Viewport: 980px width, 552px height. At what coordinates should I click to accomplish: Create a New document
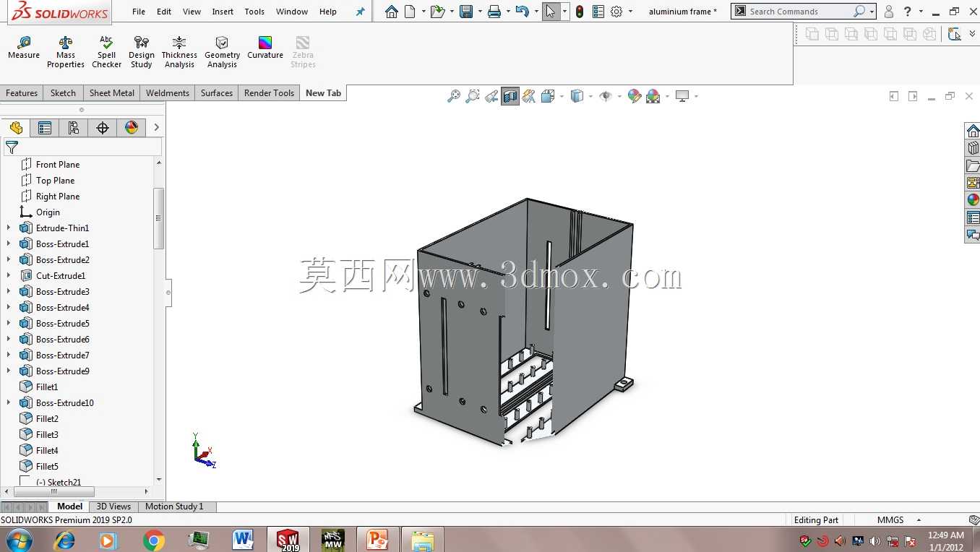pyautogui.click(x=411, y=12)
